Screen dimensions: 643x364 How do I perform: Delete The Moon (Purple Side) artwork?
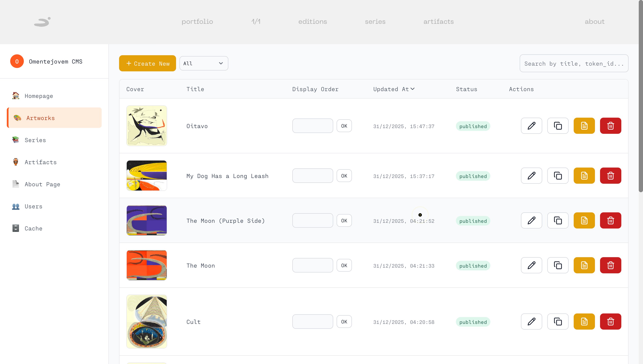point(610,220)
